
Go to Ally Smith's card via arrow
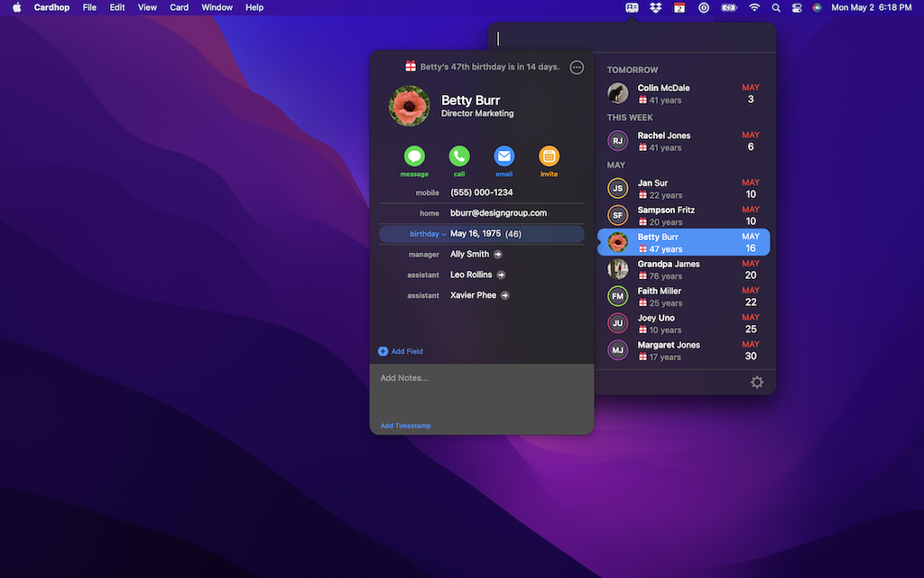(x=498, y=254)
